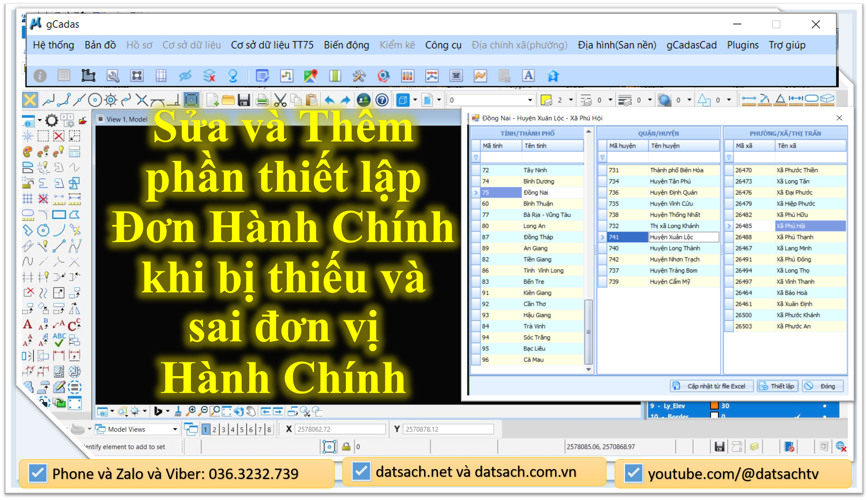
Task: Enable view window 2 in the view group
Action: [214, 429]
